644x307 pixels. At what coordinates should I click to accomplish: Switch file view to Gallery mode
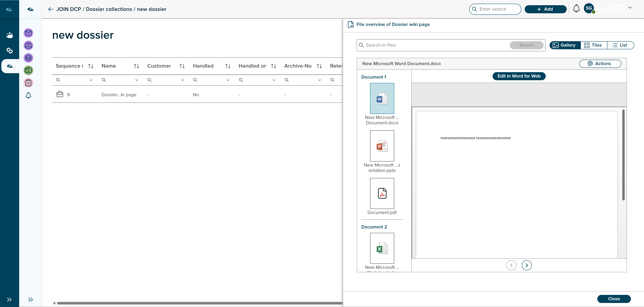coord(565,45)
